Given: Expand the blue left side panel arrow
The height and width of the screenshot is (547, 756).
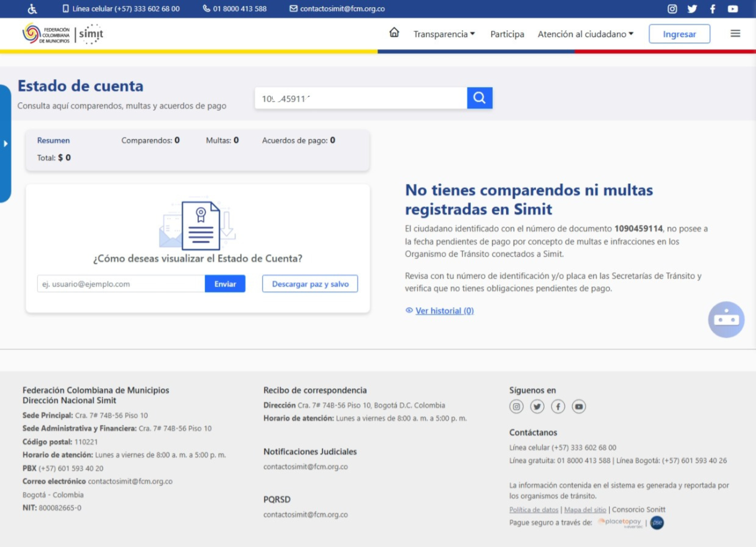Looking at the screenshot, I should pyautogui.click(x=6, y=144).
